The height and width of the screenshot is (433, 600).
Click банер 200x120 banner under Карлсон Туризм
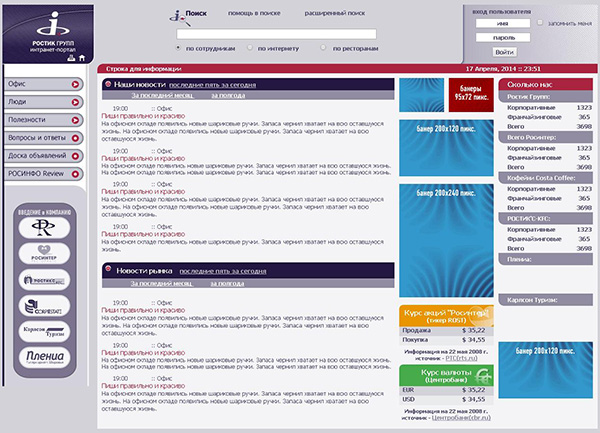pyautogui.click(x=546, y=370)
